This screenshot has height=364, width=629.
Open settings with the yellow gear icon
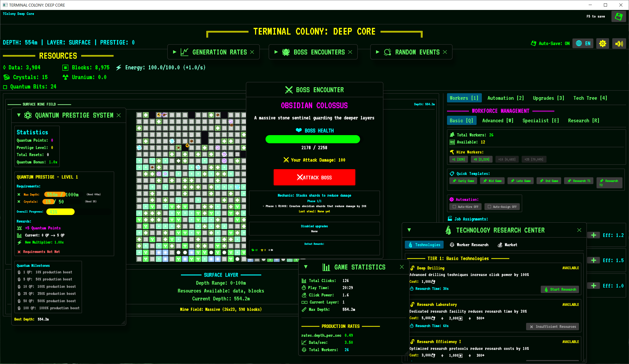point(603,43)
